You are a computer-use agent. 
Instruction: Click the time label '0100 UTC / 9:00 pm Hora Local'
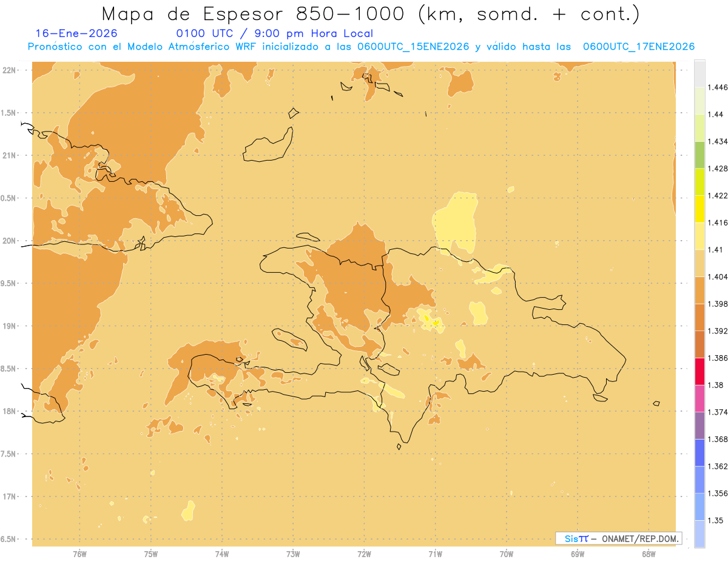(x=274, y=33)
